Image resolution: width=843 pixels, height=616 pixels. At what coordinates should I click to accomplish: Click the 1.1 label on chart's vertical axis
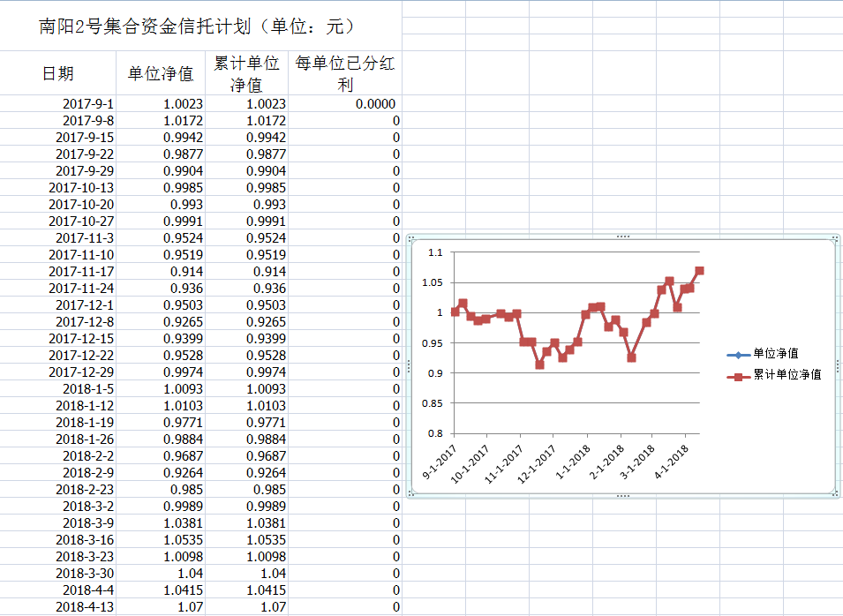[x=434, y=252]
